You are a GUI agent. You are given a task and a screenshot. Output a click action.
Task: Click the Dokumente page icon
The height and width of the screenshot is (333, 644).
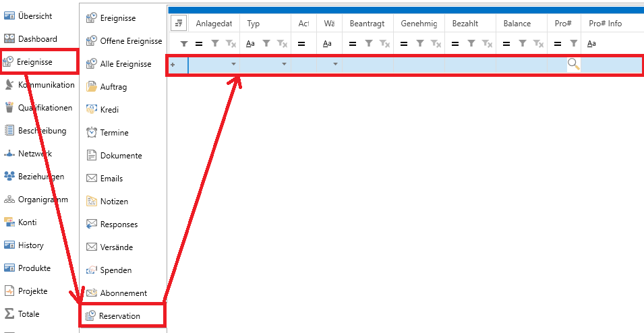(x=92, y=156)
